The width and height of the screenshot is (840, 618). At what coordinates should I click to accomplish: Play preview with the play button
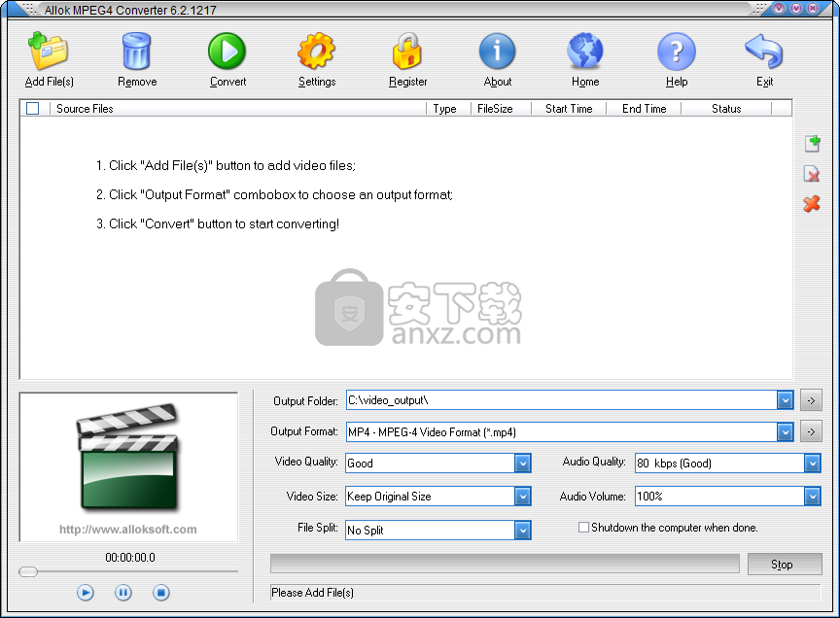(x=86, y=593)
